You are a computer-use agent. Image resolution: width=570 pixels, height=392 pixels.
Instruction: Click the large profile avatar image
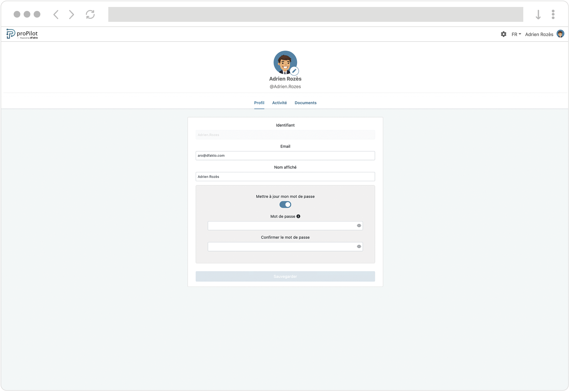click(x=285, y=62)
